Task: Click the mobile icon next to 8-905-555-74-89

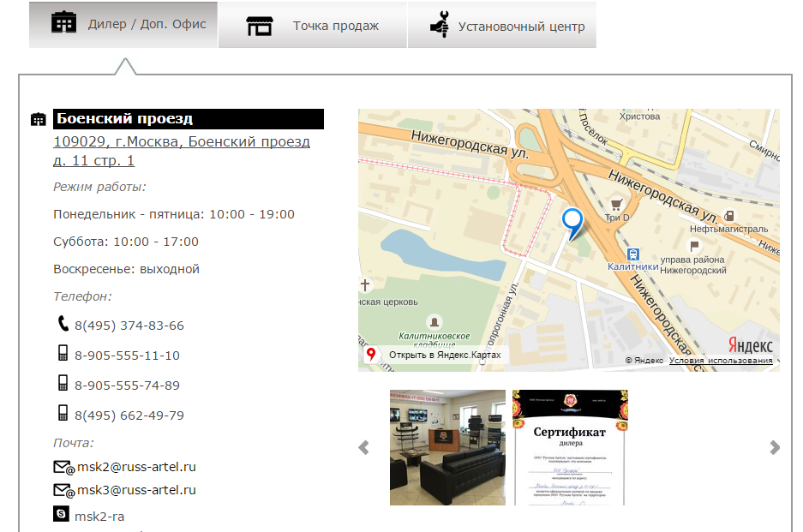Action: pos(63,383)
